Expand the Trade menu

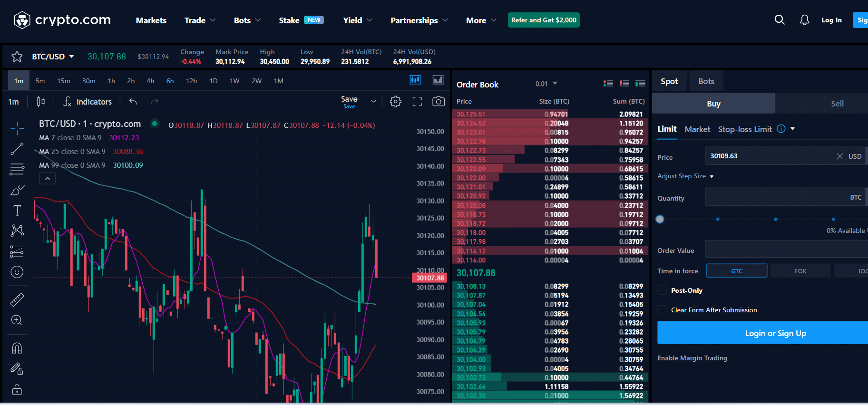tap(200, 20)
